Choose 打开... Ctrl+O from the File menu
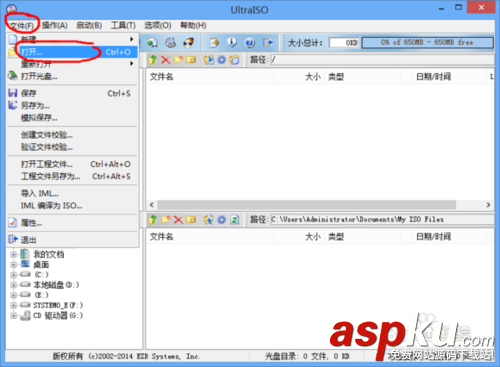 coord(72,52)
